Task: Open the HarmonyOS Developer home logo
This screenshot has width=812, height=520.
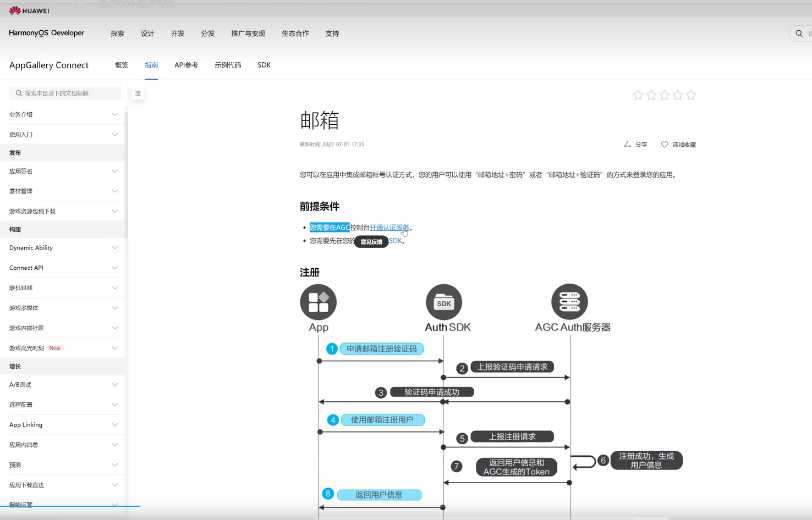Action: pos(47,33)
